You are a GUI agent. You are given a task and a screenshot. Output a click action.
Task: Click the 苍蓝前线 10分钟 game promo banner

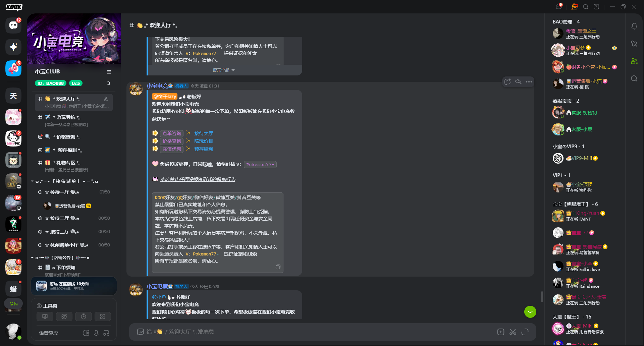coord(74,286)
